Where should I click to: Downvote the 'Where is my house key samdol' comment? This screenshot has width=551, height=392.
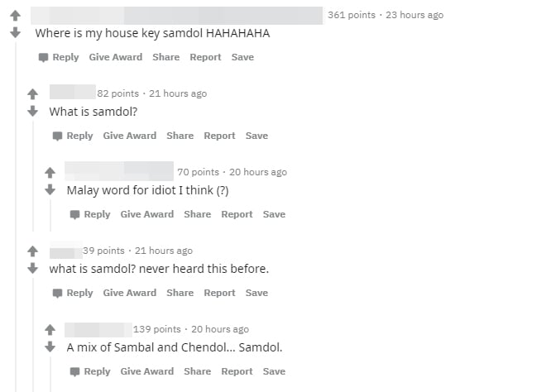point(14,33)
